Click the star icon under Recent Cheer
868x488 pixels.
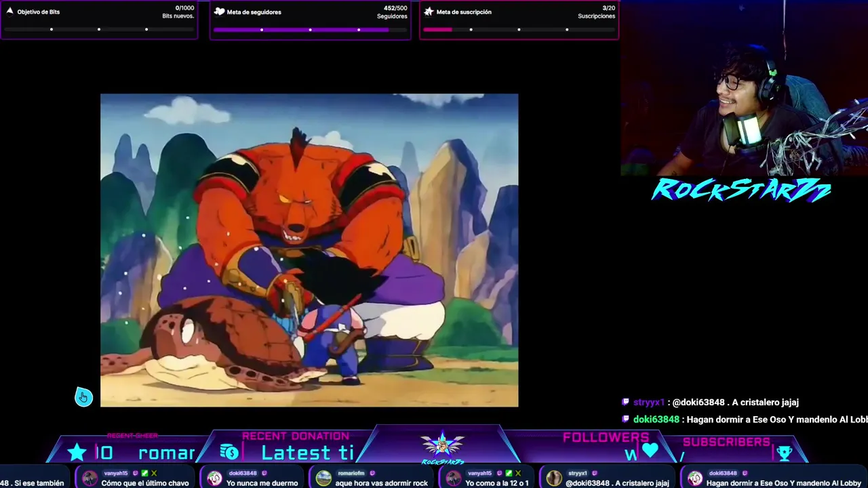(77, 452)
